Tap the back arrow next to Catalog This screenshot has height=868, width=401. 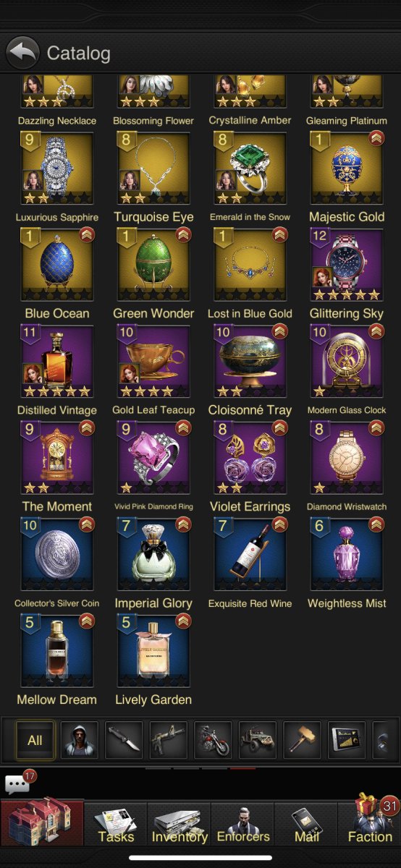coord(23,52)
